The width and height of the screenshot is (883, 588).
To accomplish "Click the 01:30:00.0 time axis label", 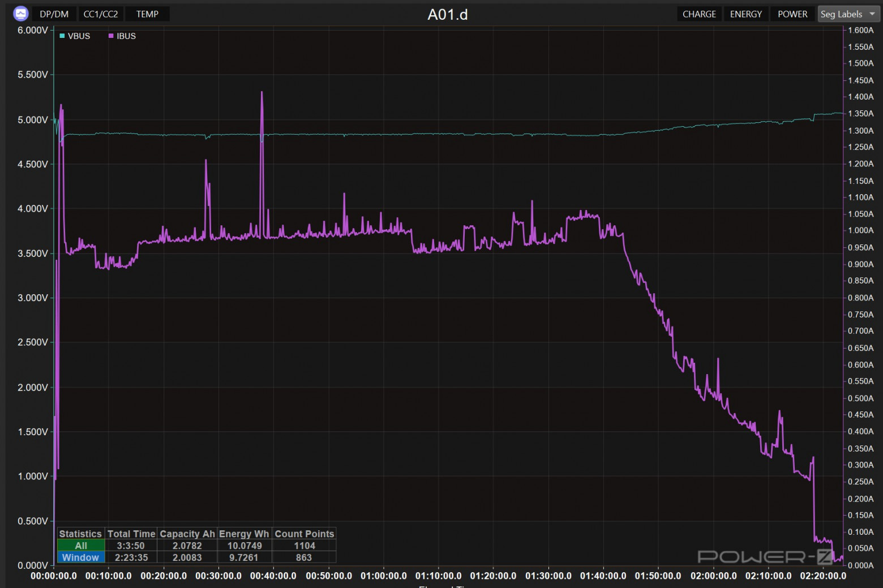I will [x=548, y=576].
